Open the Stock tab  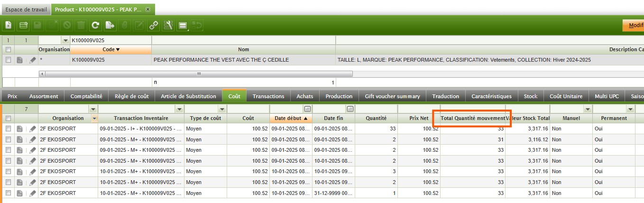tap(531, 96)
